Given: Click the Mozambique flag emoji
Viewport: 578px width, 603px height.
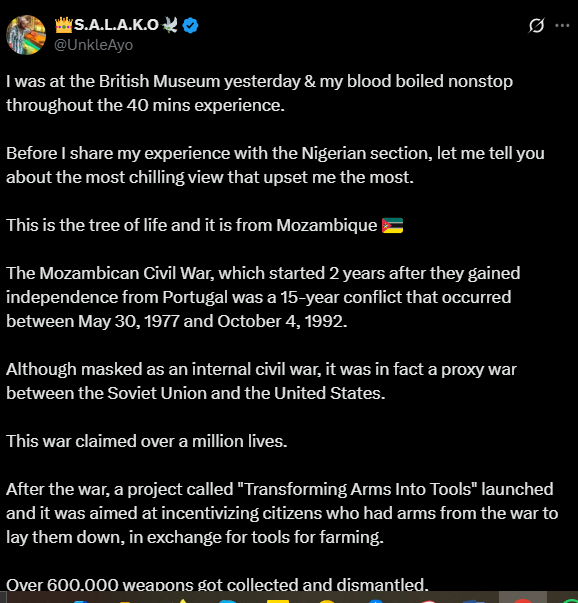Looking at the screenshot, I should (392, 225).
